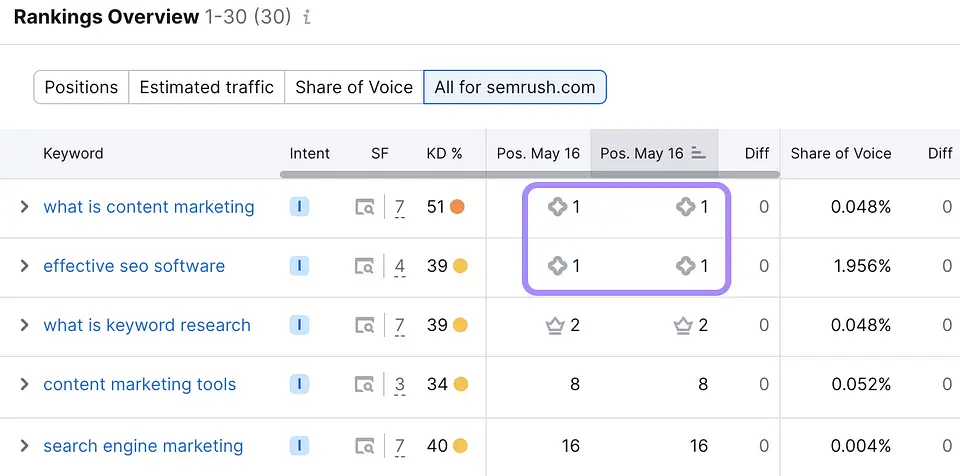Sort by the Keyword column header

[x=73, y=153]
